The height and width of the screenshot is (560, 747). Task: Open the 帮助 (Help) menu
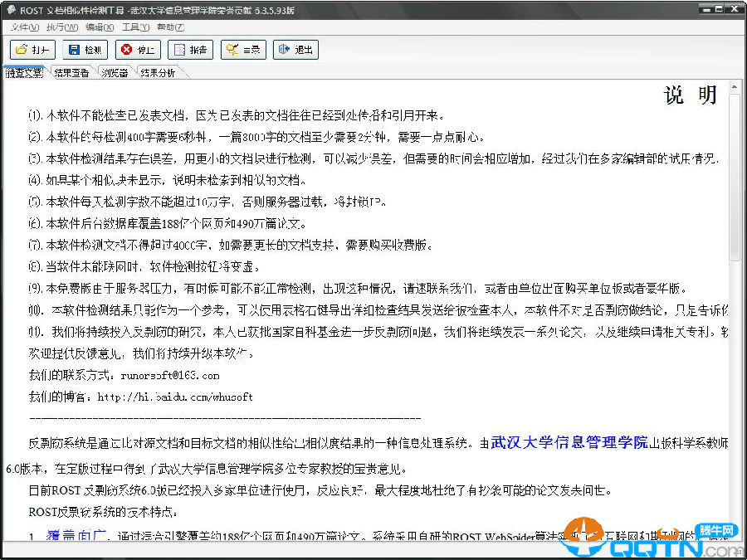(170, 27)
